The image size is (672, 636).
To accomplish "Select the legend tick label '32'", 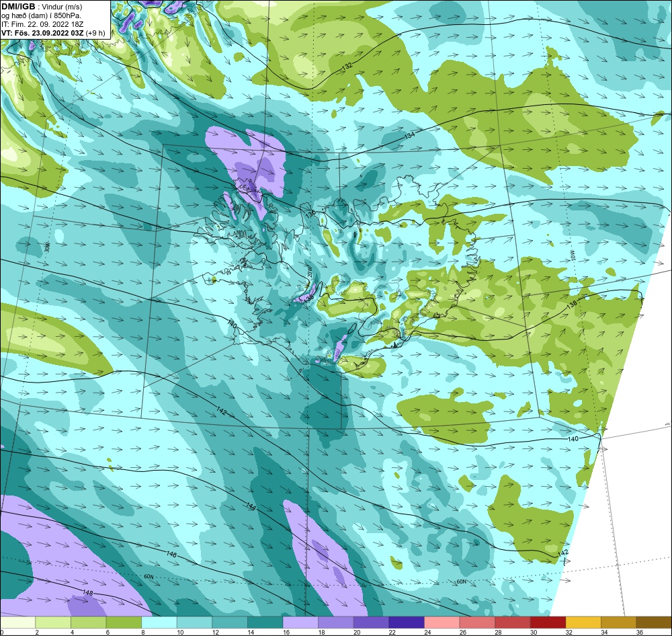I will click(569, 632).
